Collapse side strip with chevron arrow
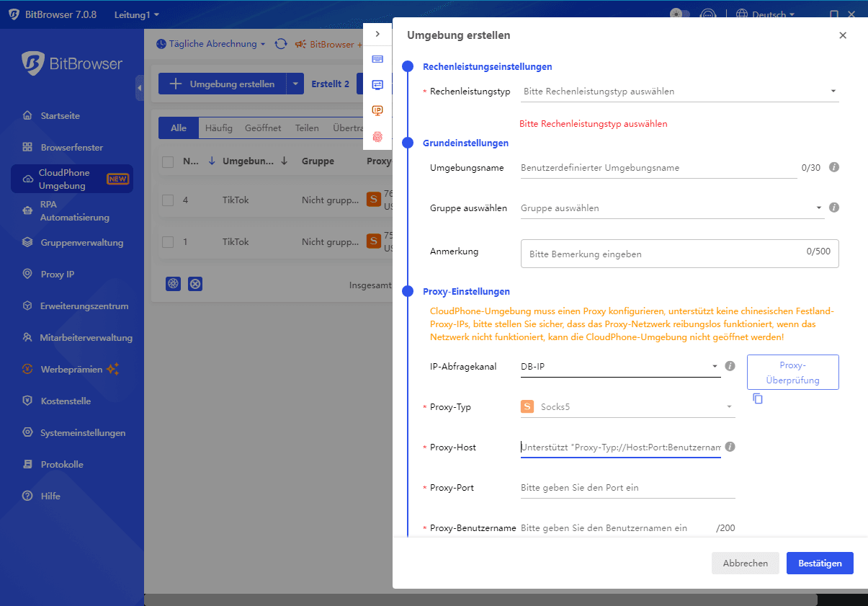The height and width of the screenshot is (606, 868). coord(377,34)
